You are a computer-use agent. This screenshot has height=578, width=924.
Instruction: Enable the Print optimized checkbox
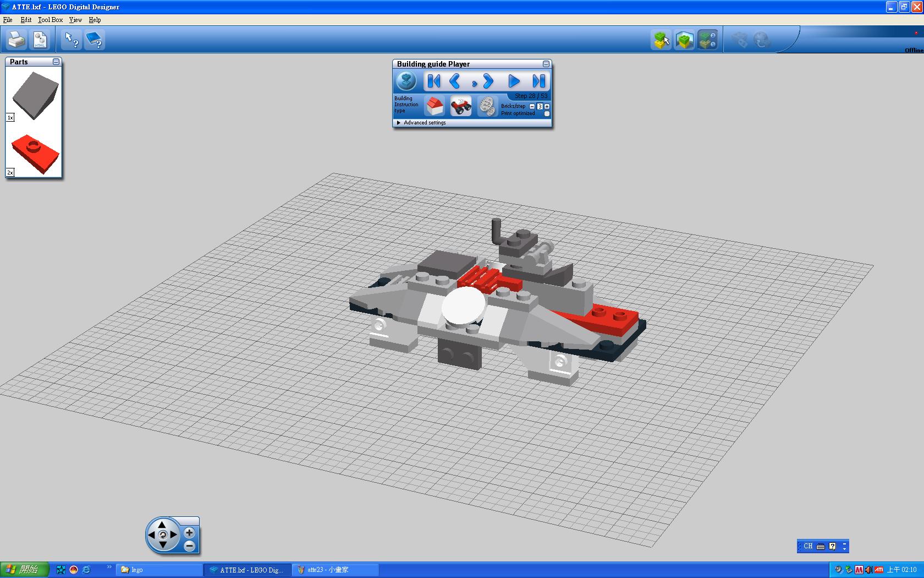(547, 114)
